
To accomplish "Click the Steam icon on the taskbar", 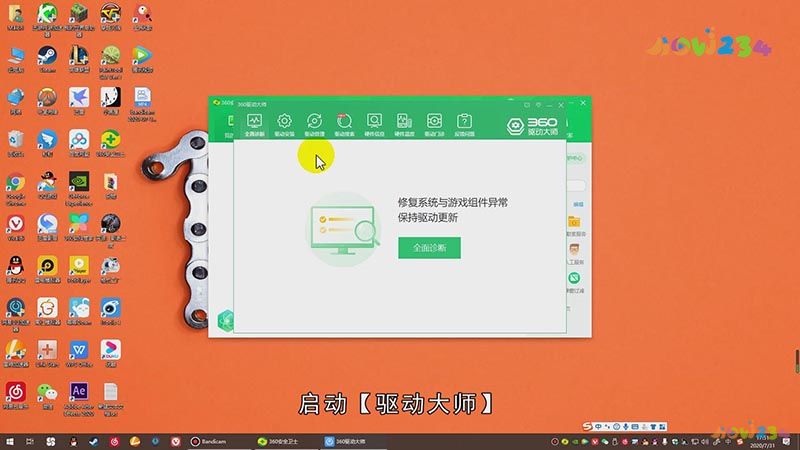I will click(x=93, y=441).
